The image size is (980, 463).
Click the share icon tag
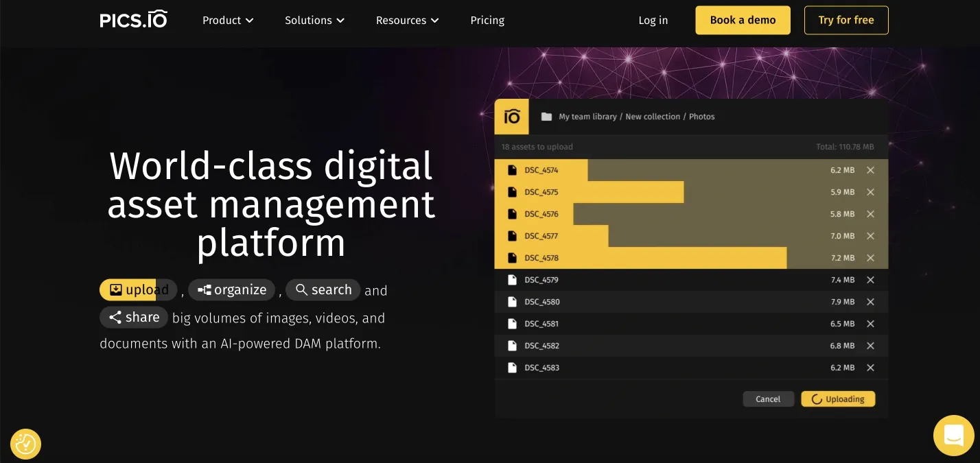115,317
